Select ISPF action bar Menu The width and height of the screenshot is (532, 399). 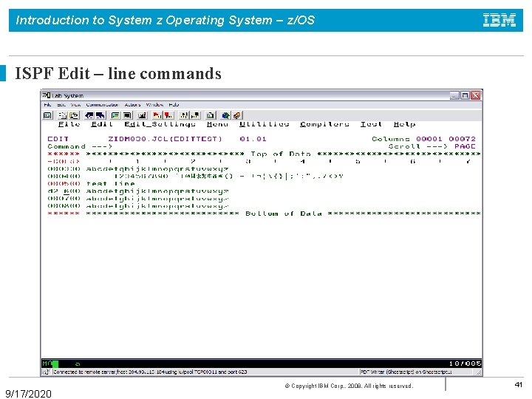coord(217,124)
